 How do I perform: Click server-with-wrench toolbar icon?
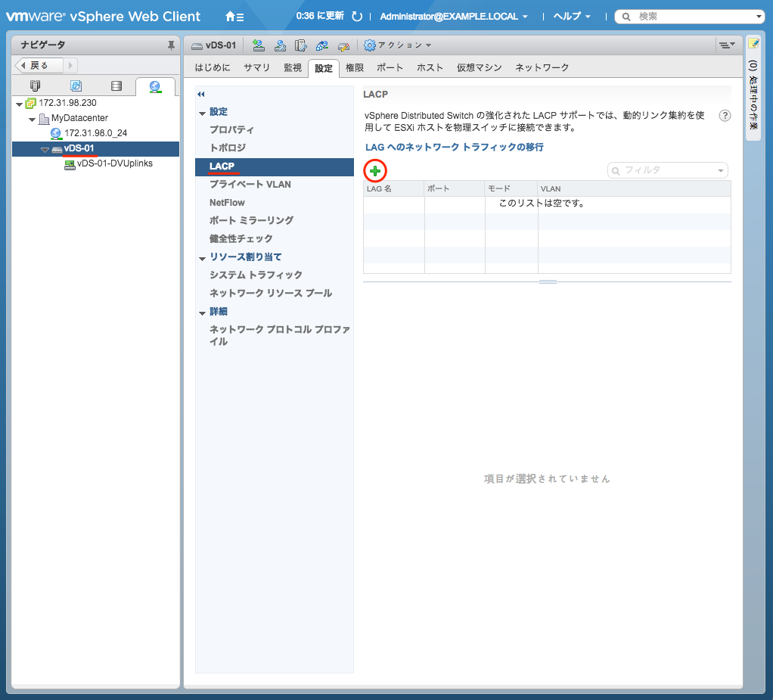click(x=301, y=45)
